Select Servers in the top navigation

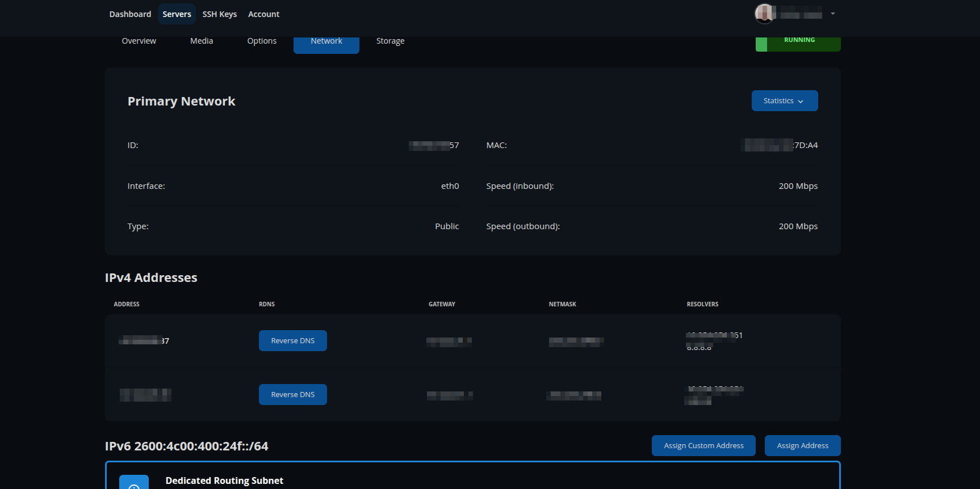tap(177, 14)
